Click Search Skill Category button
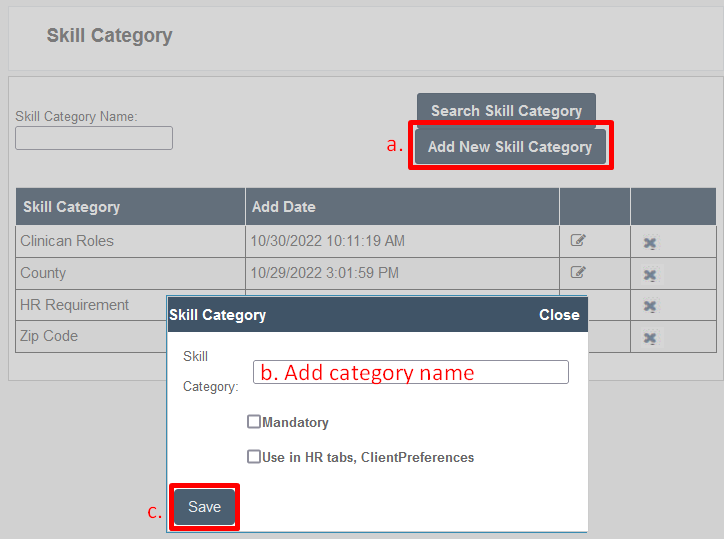This screenshot has width=724, height=539. click(506, 110)
